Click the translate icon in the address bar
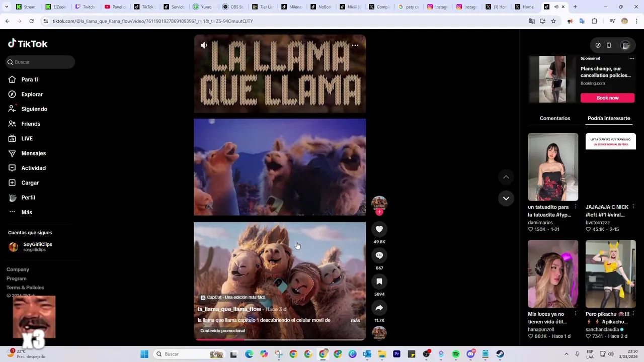The image size is (644, 362). coord(532,21)
